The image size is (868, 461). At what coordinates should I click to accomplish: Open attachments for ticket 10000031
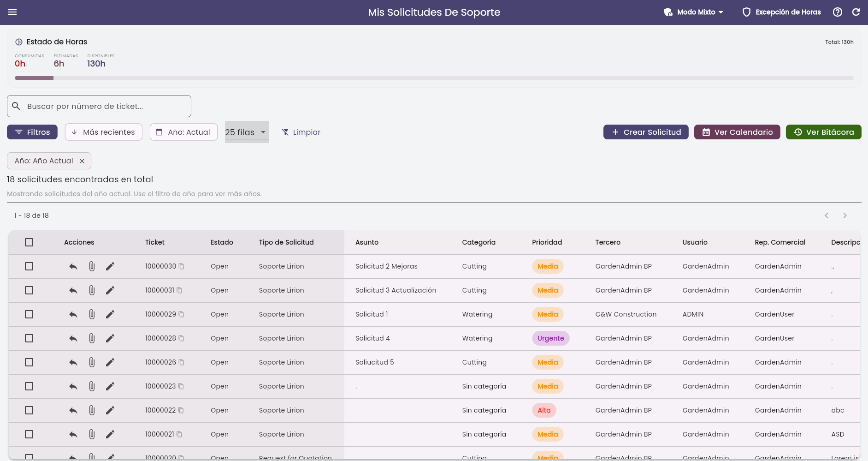pos(92,290)
